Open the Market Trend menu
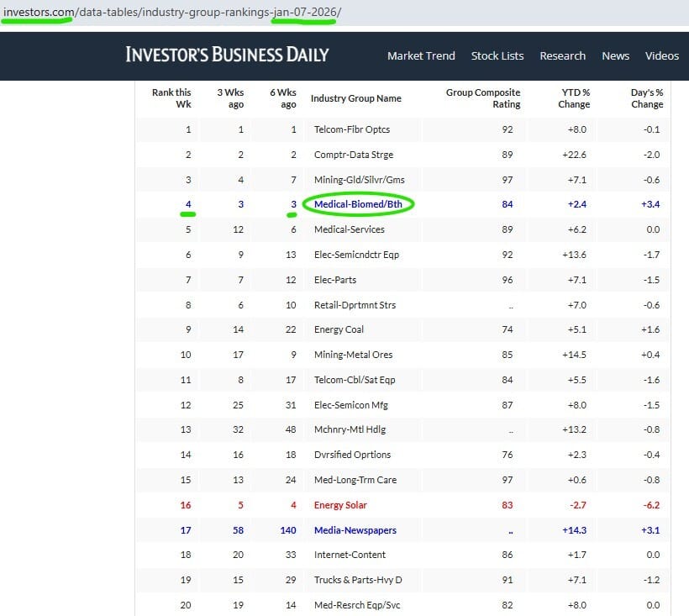The image size is (689, 616). [x=421, y=55]
